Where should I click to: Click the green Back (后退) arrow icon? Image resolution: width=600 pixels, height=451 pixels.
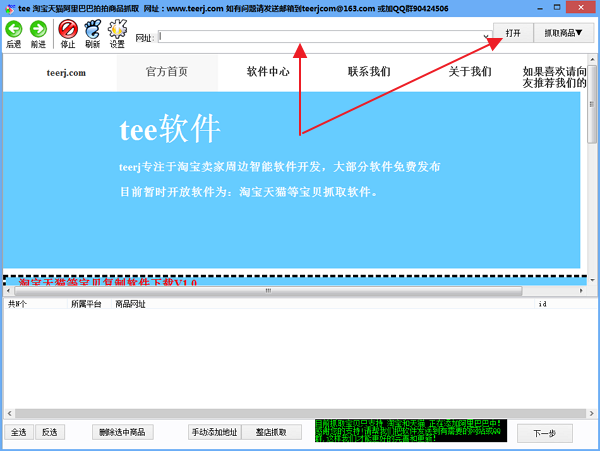point(14,29)
